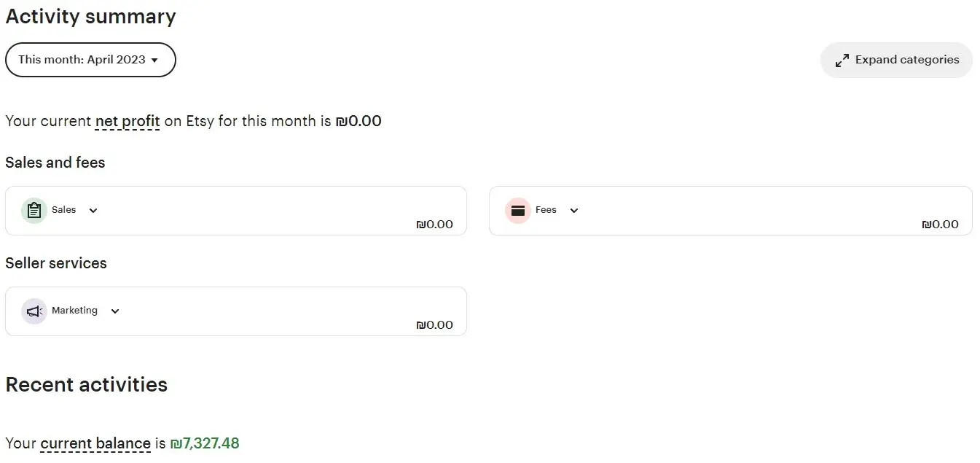Click the underlined current balance term
The width and height of the screenshot is (980, 463).
[95, 443]
